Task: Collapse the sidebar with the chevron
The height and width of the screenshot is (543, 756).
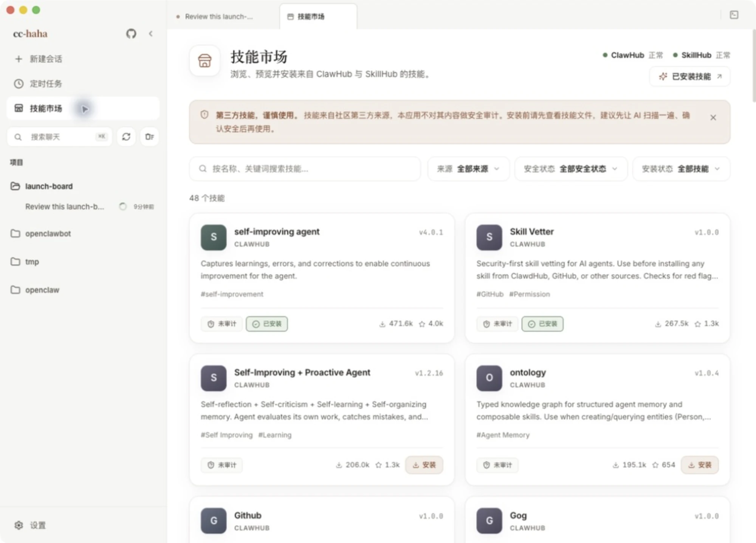Action: coord(151,34)
